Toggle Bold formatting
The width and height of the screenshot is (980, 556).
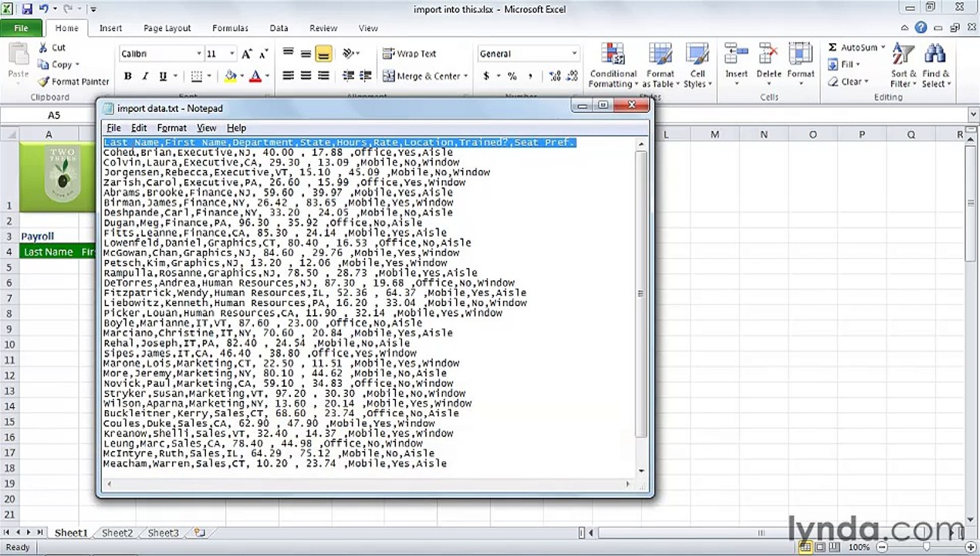[x=127, y=76]
